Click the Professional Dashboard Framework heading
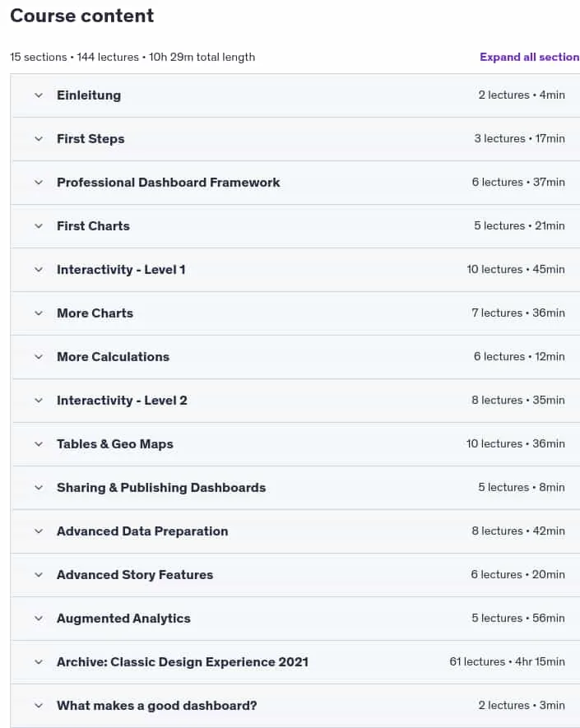 [168, 183]
